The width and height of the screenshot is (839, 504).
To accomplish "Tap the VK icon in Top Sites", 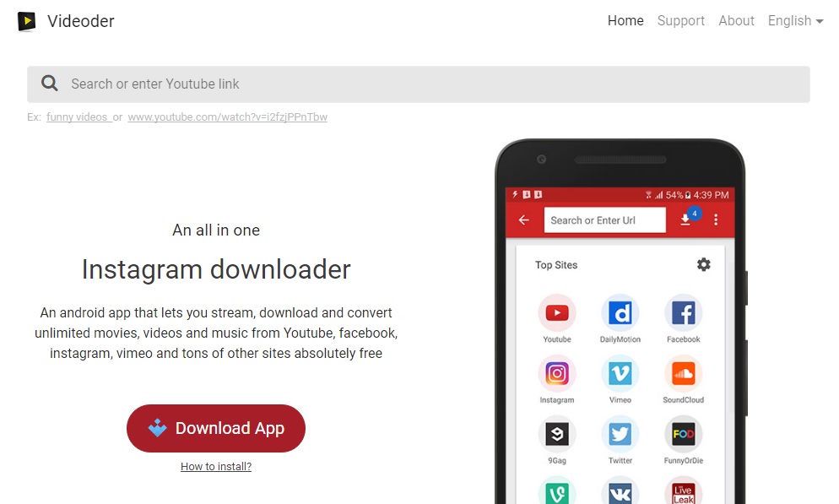I will [620, 490].
